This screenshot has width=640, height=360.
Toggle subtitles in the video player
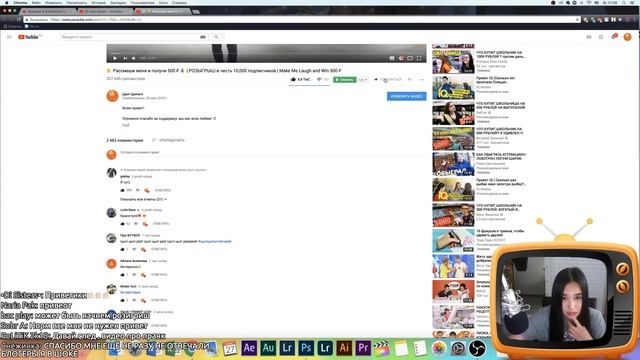point(392,58)
